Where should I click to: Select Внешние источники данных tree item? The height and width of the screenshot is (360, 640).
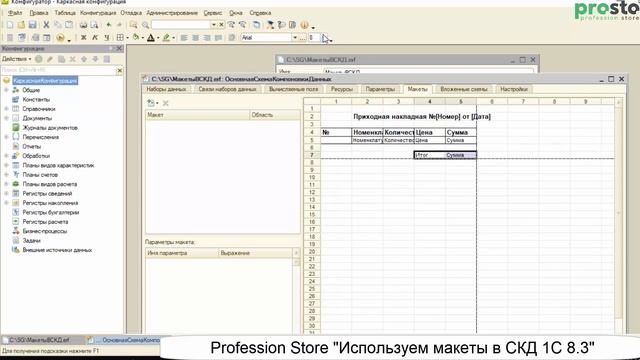pos(57,250)
